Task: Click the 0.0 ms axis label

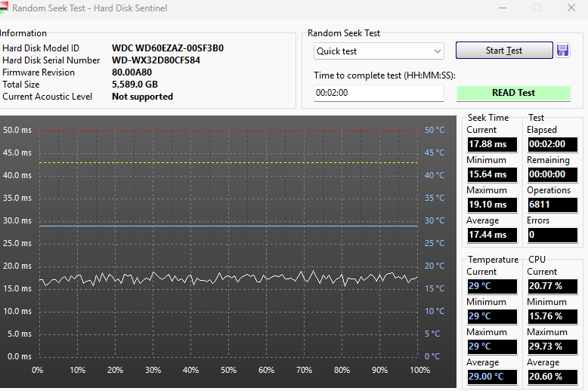Action: coord(19,356)
